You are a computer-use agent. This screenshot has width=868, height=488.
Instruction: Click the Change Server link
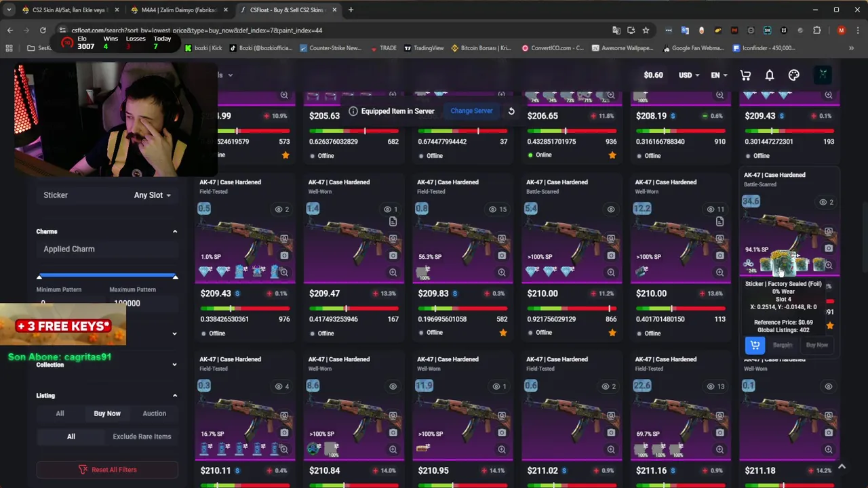471,111
